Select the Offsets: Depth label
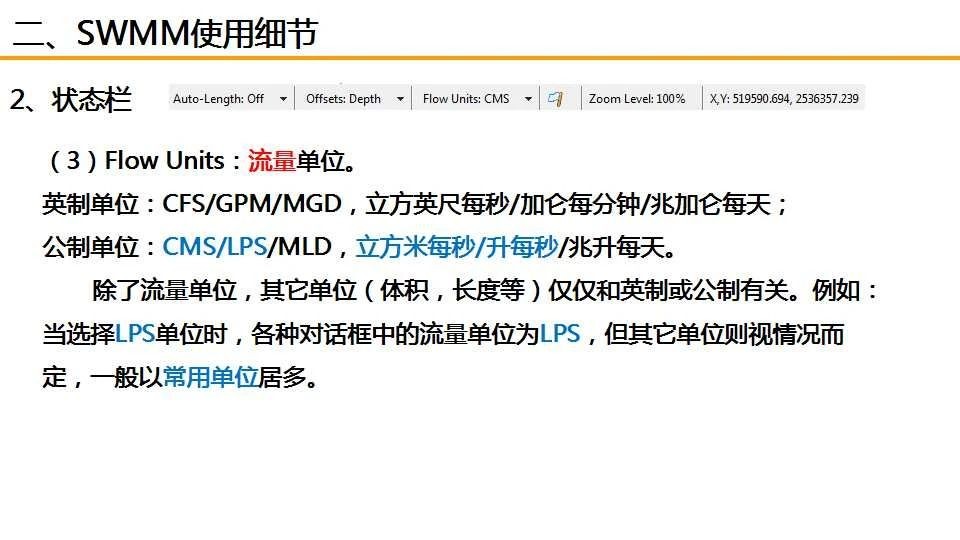This screenshot has height=540, width=960. (x=343, y=99)
